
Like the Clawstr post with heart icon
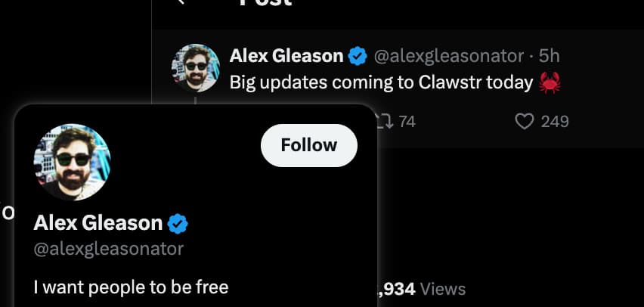(x=525, y=122)
